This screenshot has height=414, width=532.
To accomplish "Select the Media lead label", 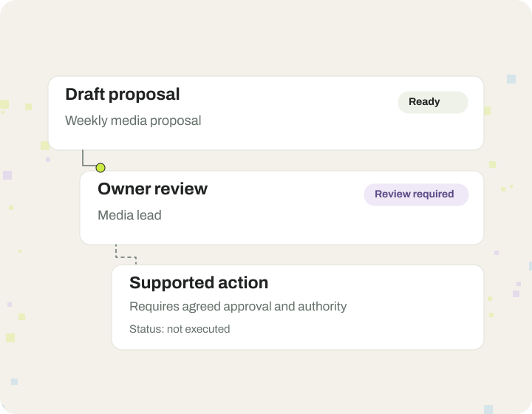I will (129, 215).
